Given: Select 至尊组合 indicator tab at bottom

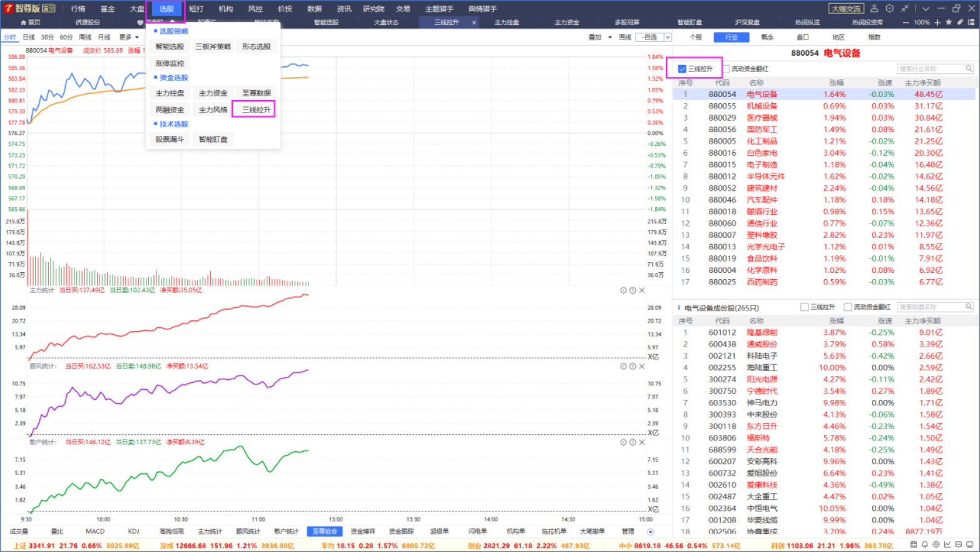Looking at the screenshot, I should click(325, 531).
